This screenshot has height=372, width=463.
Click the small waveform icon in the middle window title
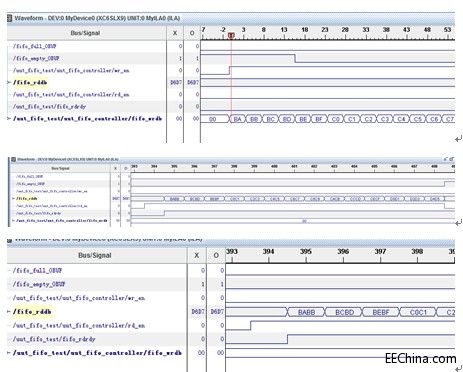14,159
